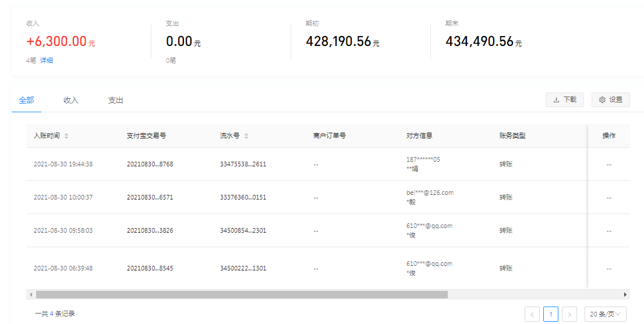Go to next page arrow
The image size is (644, 324).
(x=569, y=314)
